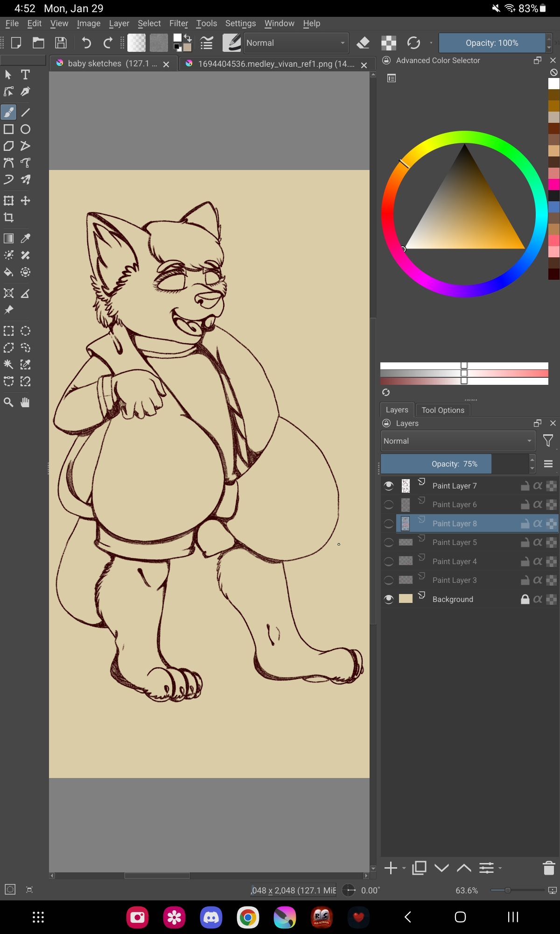Viewport: 560px width, 934px height.
Task: Open the Select menu
Action: click(149, 23)
